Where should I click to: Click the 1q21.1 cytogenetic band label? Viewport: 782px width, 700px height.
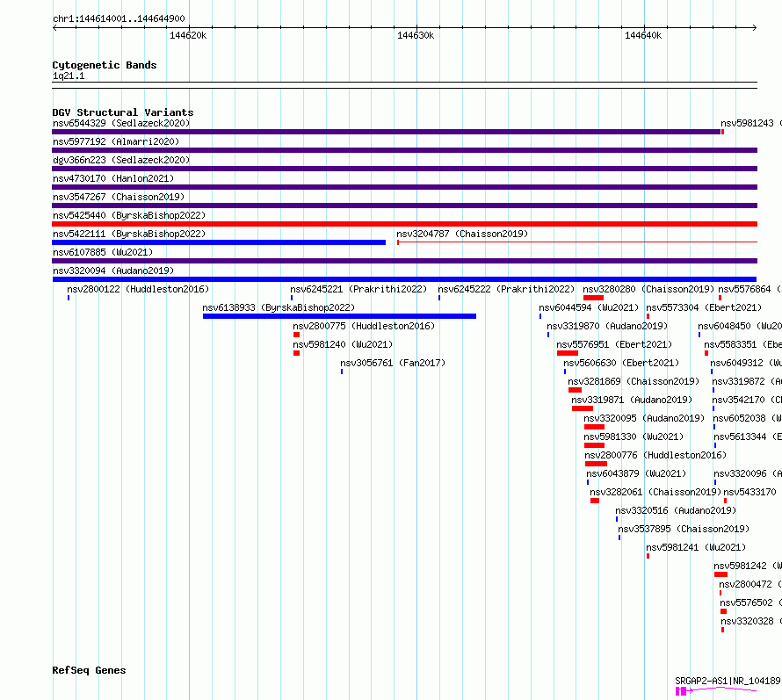[x=69, y=76]
